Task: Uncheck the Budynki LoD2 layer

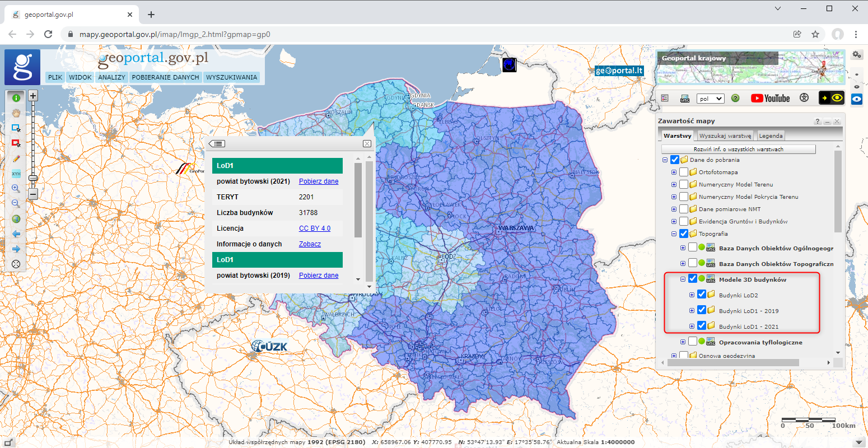Action: (x=702, y=295)
